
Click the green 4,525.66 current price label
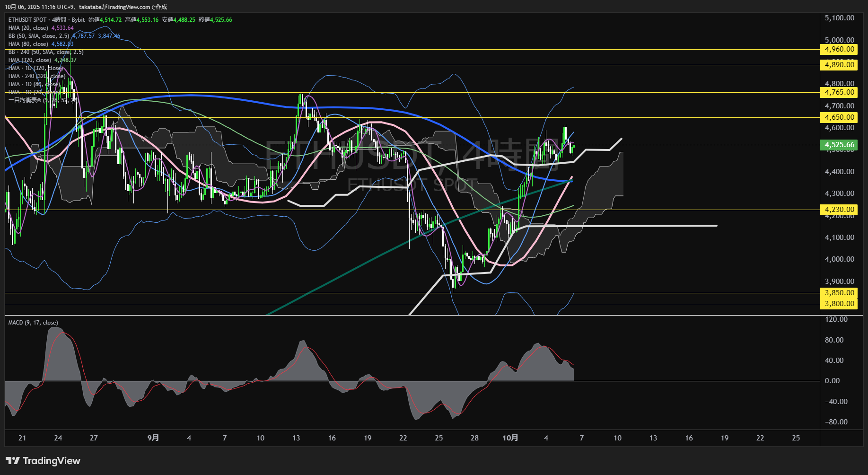pos(839,145)
